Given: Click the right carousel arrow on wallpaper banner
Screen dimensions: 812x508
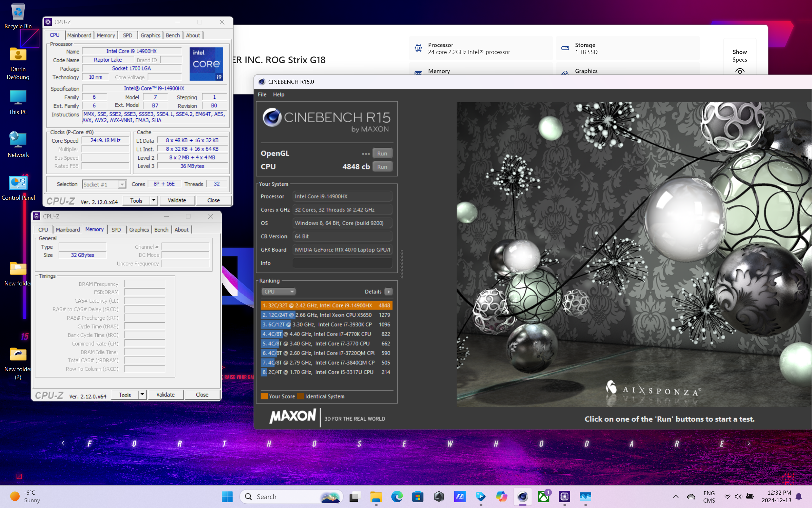Looking at the screenshot, I should (748, 443).
